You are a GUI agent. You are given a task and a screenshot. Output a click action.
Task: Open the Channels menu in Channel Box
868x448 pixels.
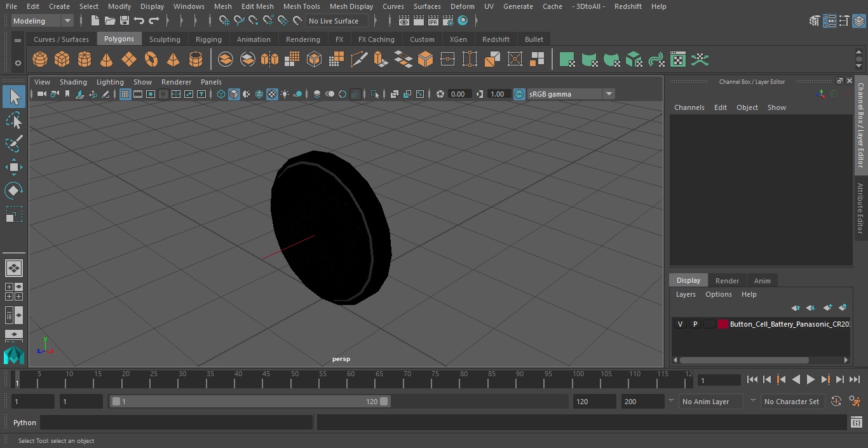tap(689, 107)
